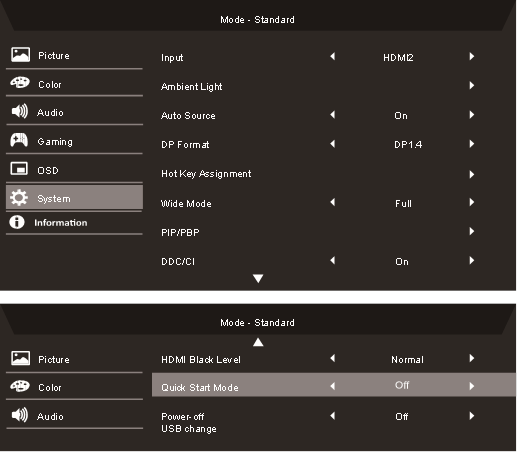Open the OSD settings icon
Viewport: 517px width, 453px height.
tap(19, 169)
